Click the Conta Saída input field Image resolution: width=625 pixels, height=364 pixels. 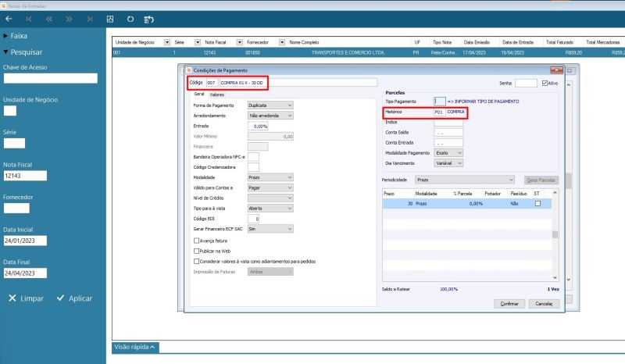click(448, 132)
